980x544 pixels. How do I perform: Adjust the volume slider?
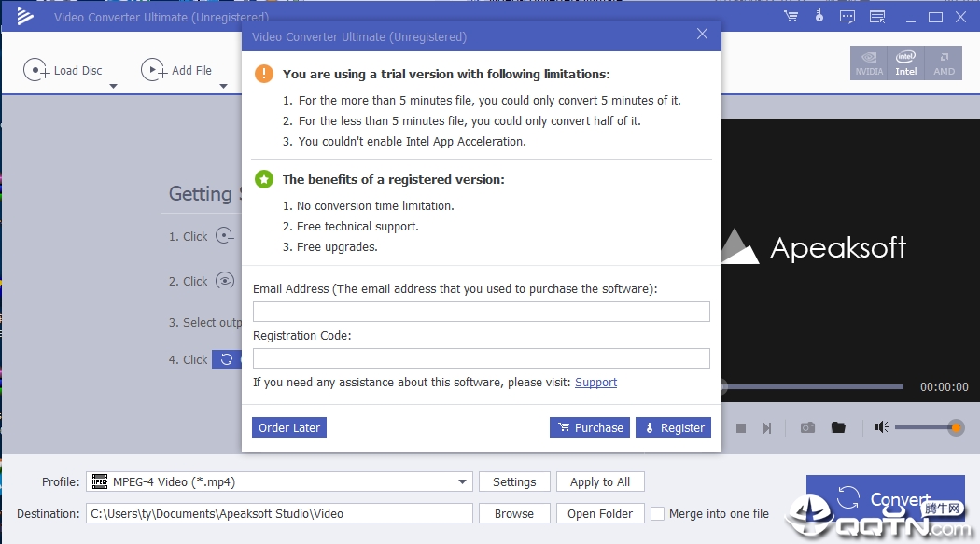(929, 428)
